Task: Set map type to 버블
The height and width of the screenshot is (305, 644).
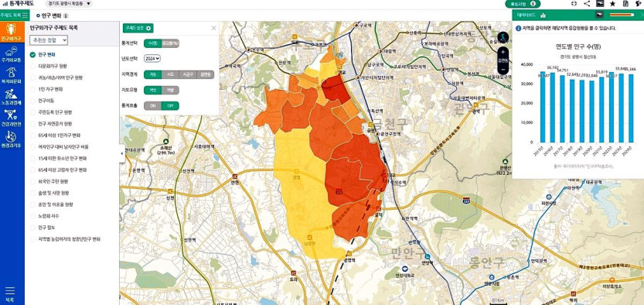Action: point(170,90)
